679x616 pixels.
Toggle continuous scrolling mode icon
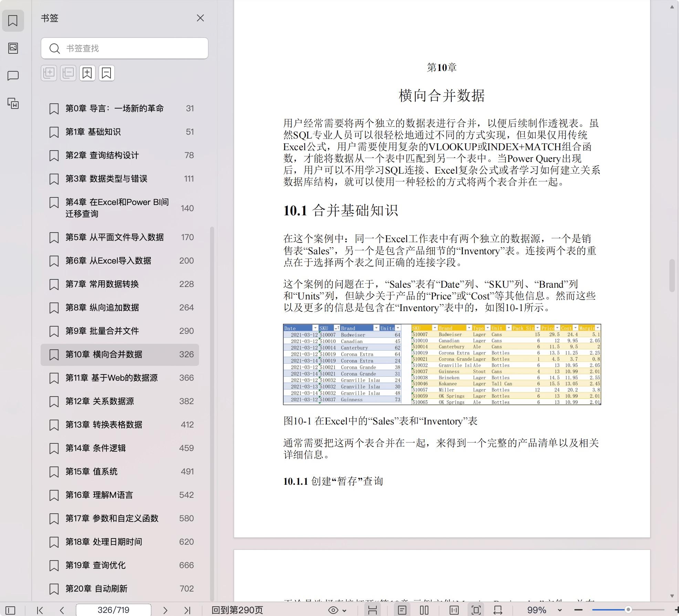pyautogui.click(x=373, y=610)
